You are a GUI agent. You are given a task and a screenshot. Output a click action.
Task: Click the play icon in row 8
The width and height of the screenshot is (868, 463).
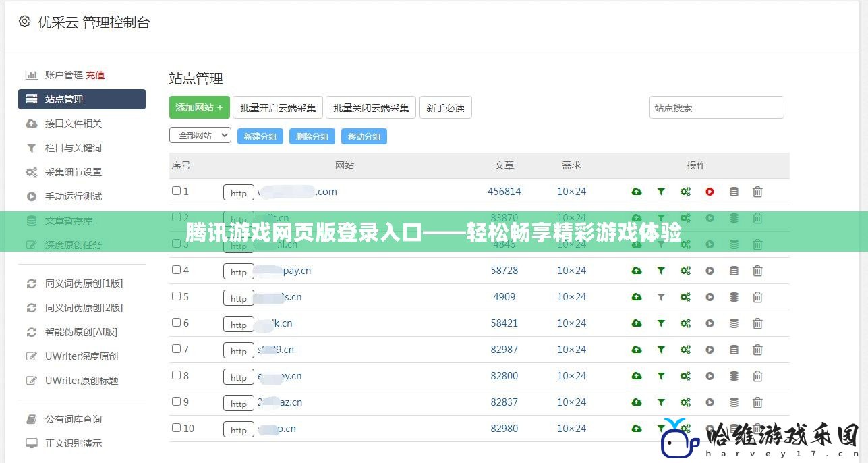pos(710,376)
